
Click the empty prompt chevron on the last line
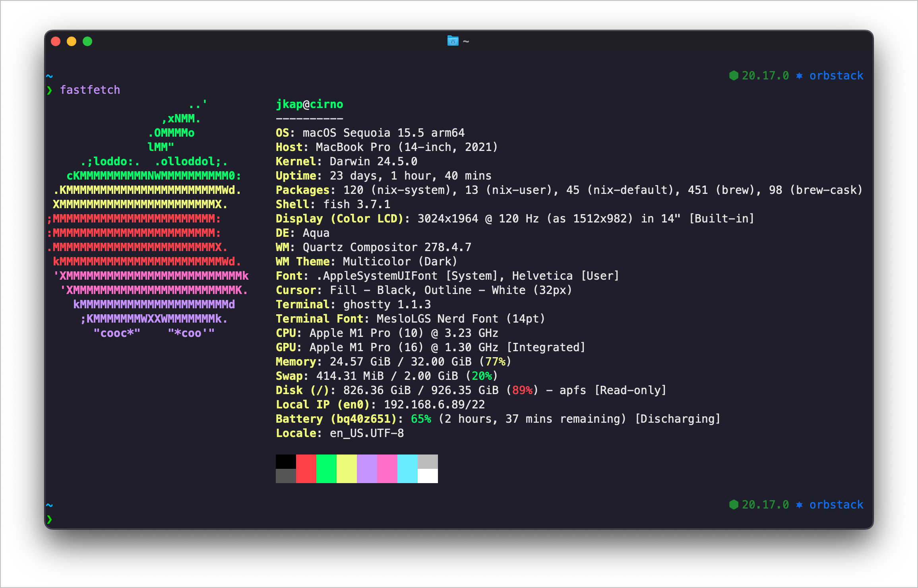coord(50,519)
